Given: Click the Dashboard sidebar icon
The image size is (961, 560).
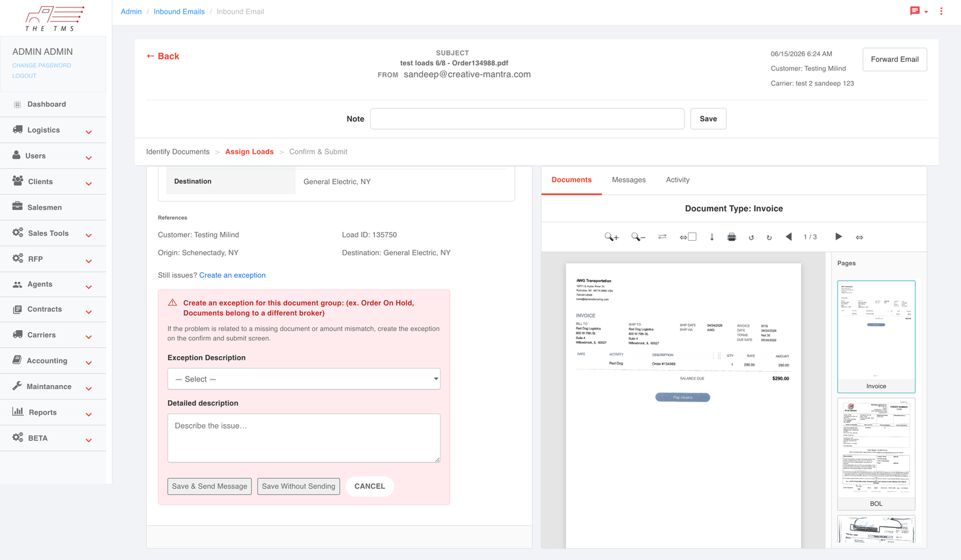Looking at the screenshot, I should point(17,104).
